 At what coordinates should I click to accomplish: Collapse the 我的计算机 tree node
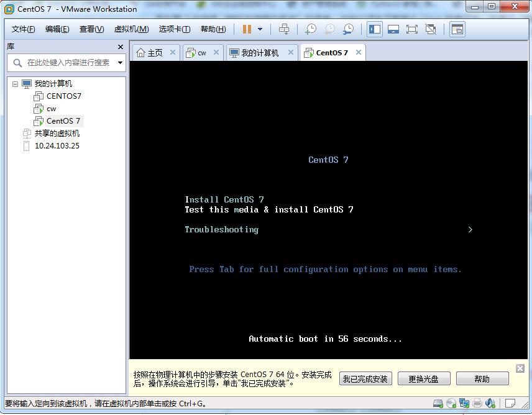coord(15,83)
